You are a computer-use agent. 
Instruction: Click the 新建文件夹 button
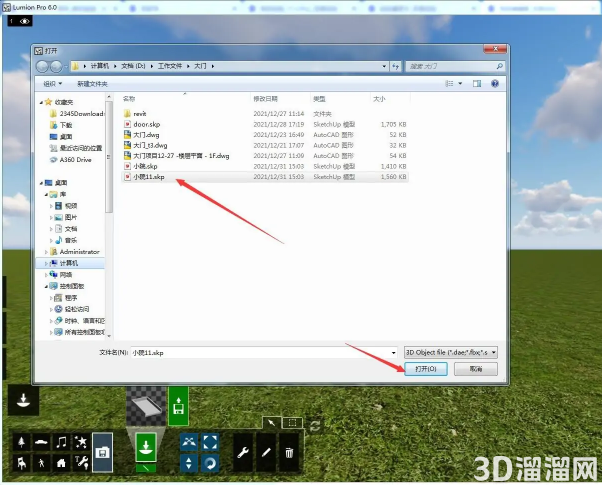92,84
